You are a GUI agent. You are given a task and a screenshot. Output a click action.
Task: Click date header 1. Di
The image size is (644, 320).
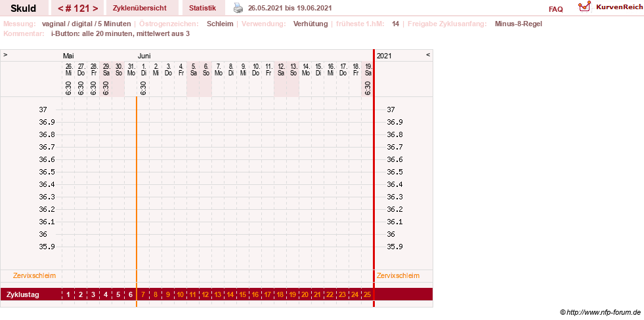tap(143, 70)
